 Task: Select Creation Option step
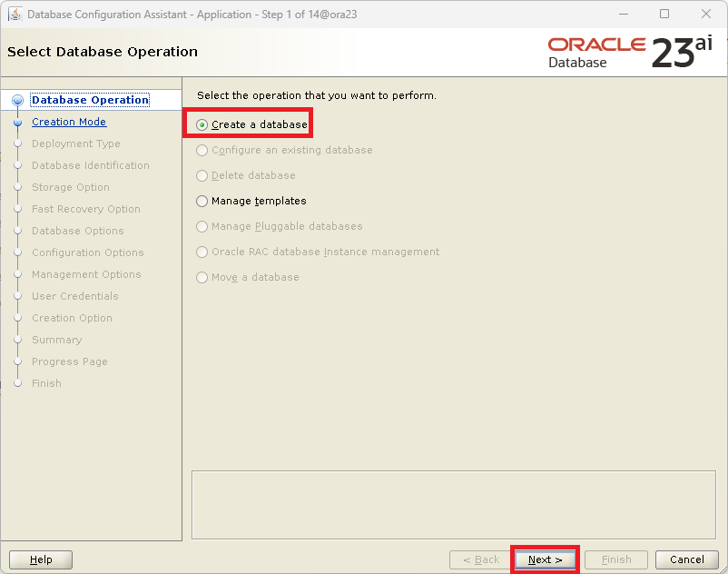tap(72, 318)
